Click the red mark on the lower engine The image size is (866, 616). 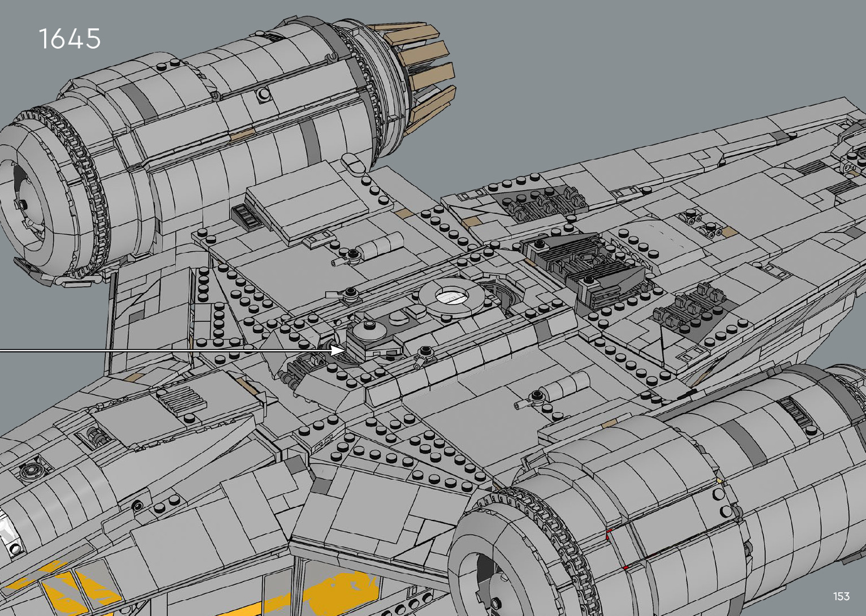[609, 533]
